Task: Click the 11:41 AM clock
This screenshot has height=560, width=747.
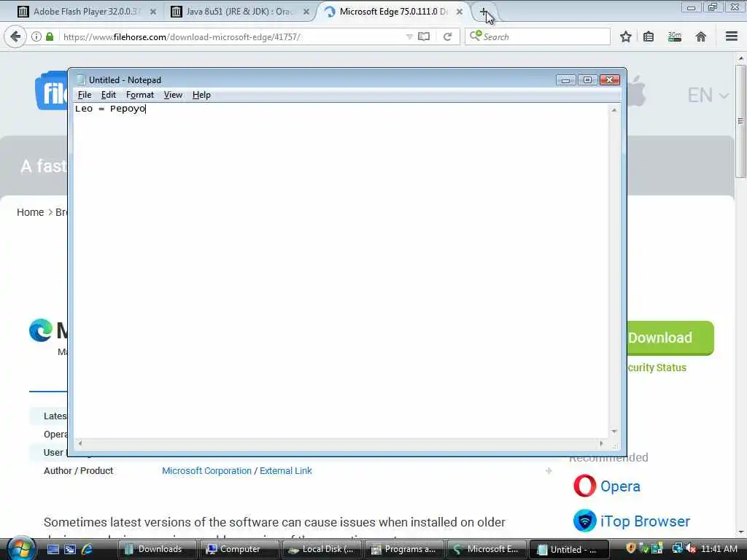Action: pos(719,549)
